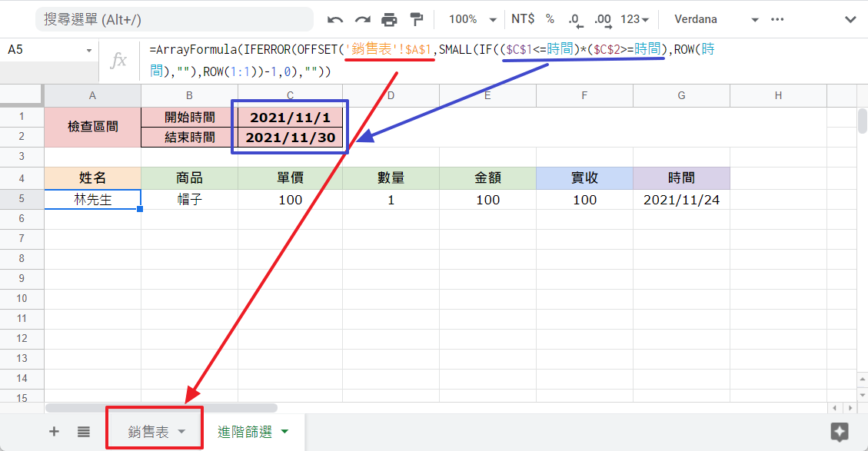Open the Explore button at bottom right
The width and height of the screenshot is (868, 451).
pyautogui.click(x=839, y=432)
